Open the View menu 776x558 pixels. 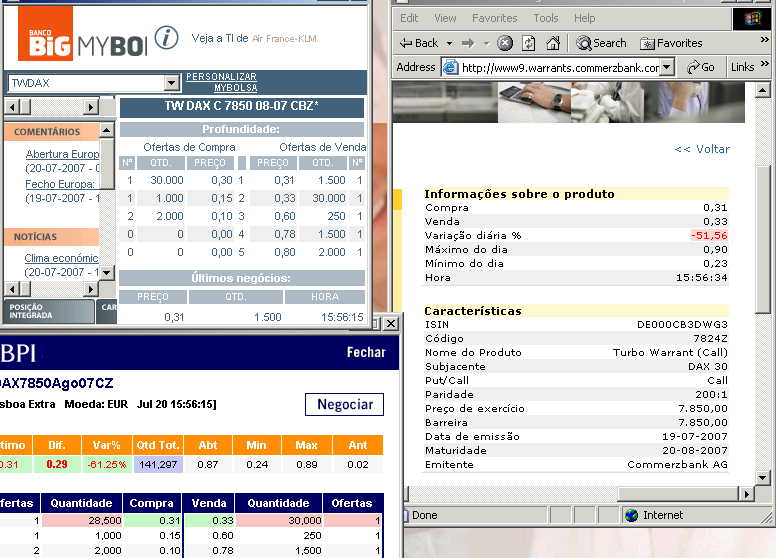pyautogui.click(x=445, y=18)
